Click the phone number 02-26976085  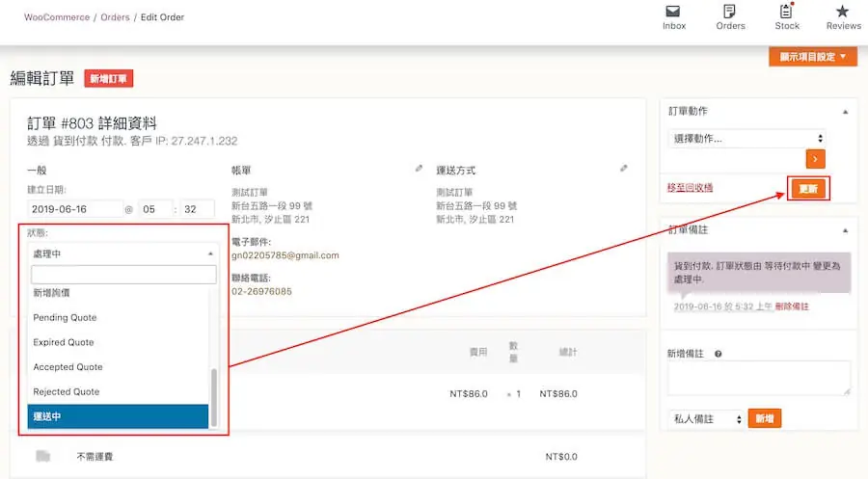point(261,291)
